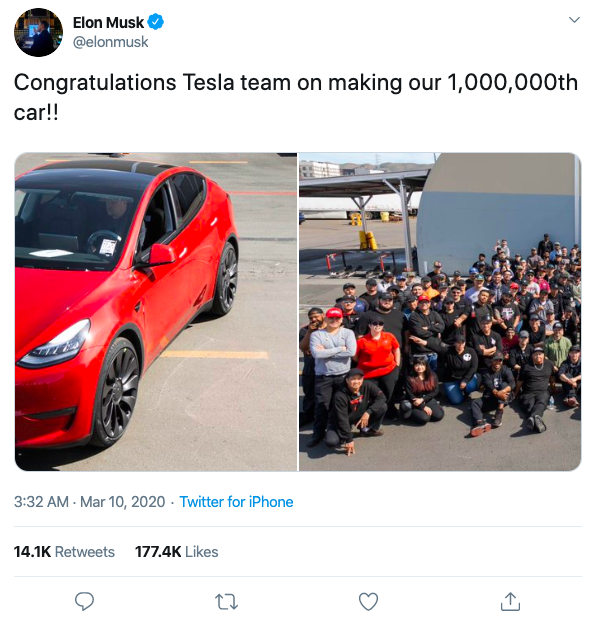
Task: Click the reply speech bubble icon
Action: [85, 601]
